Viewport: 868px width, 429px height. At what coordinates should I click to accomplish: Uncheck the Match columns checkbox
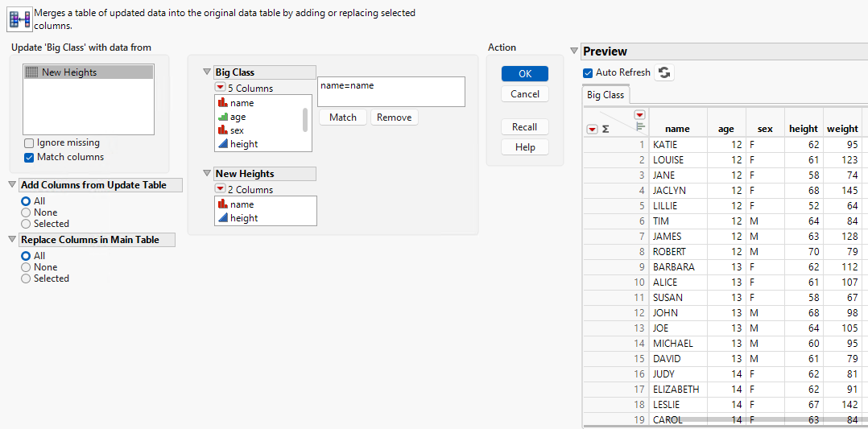point(29,157)
